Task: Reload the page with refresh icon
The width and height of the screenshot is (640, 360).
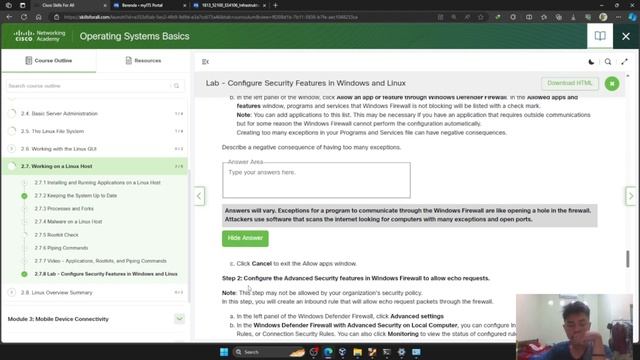Action: pos(24,17)
